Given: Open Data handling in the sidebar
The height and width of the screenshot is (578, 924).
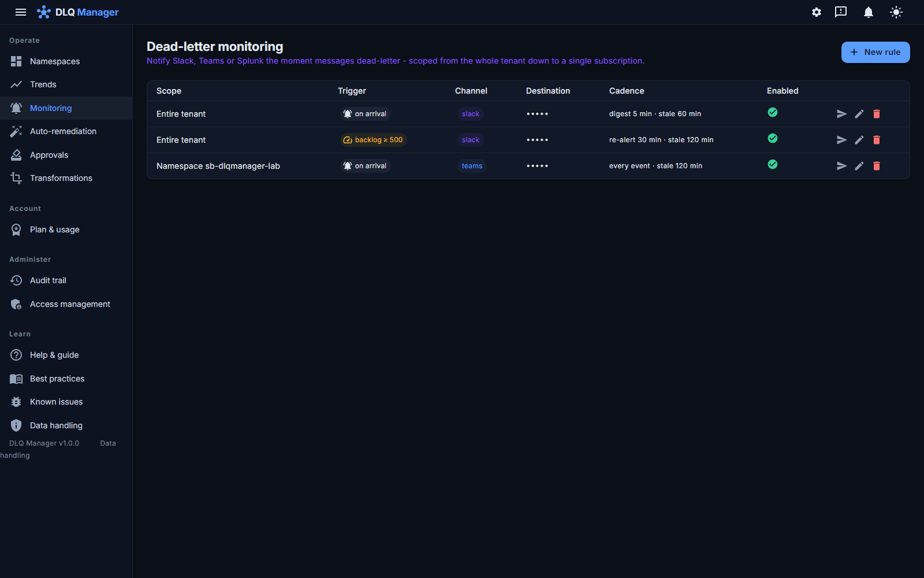Looking at the screenshot, I should (66, 425).
